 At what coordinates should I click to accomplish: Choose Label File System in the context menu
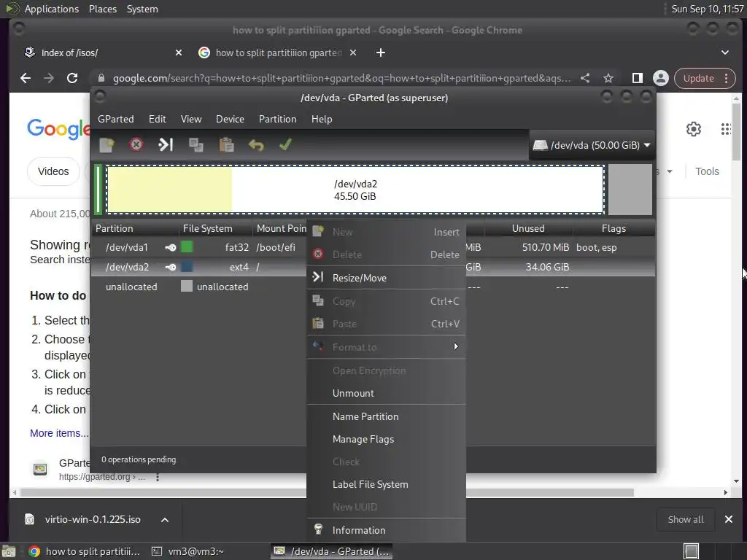click(x=386, y=484)
